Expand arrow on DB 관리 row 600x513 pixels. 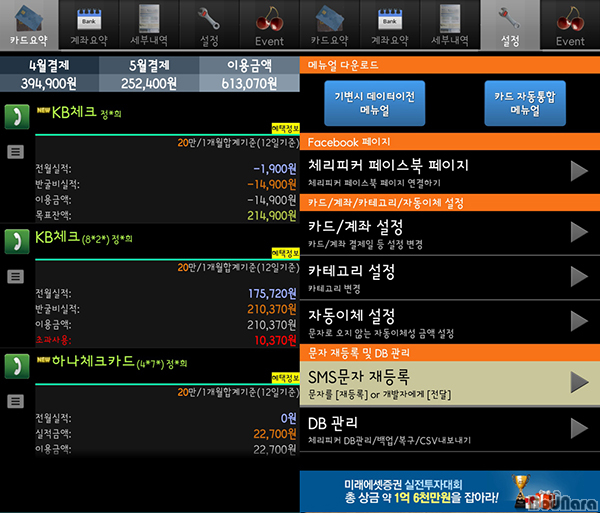[x=579, y=428]
